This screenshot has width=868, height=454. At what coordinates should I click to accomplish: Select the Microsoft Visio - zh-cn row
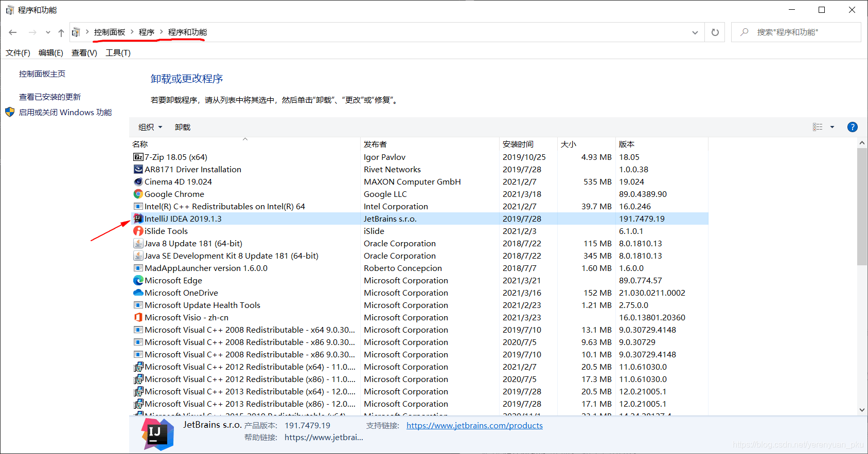[419, 318]
